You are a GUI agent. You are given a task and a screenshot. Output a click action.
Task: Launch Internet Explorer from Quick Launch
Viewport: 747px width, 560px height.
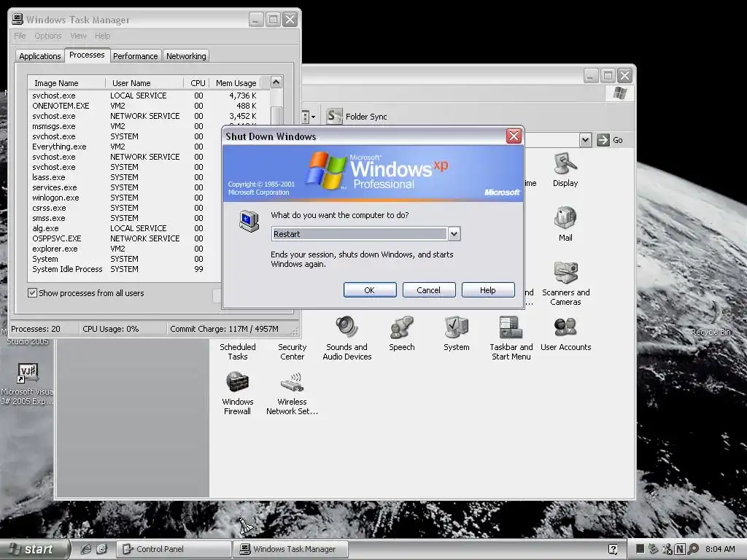(x=86, y=549)
